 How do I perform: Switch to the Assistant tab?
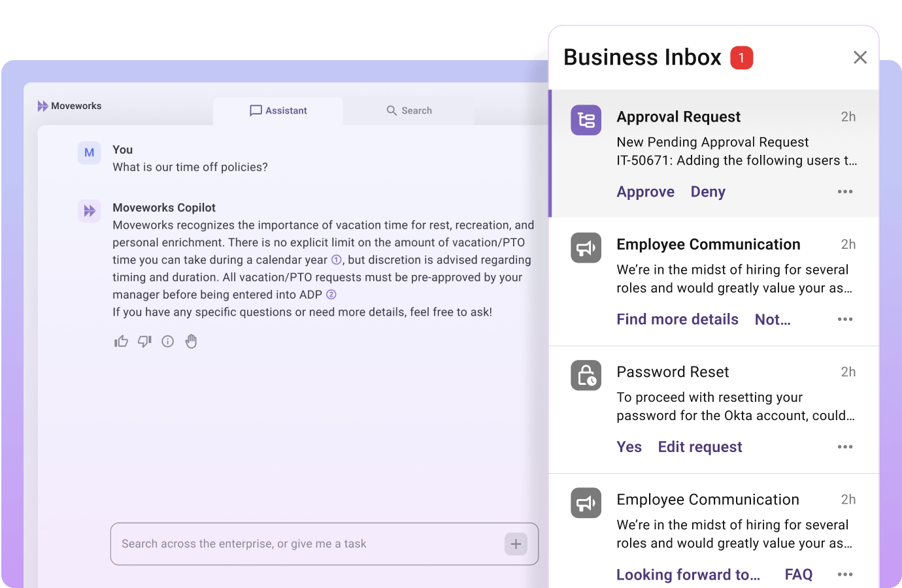278,111
